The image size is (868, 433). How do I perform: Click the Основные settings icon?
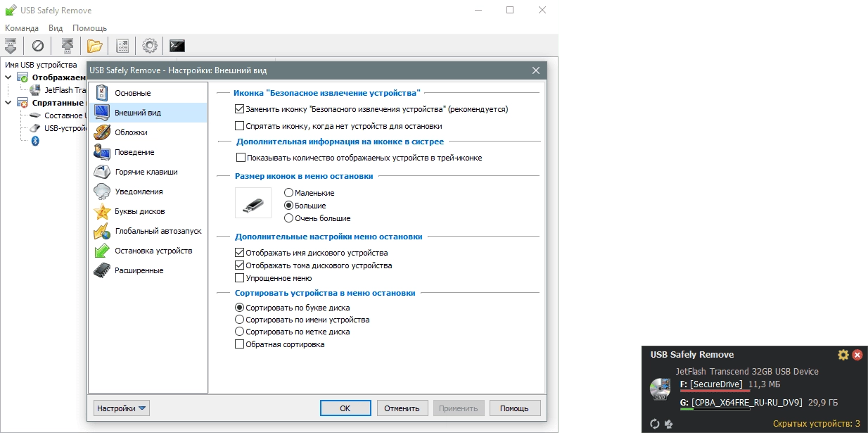pos(102,93)
